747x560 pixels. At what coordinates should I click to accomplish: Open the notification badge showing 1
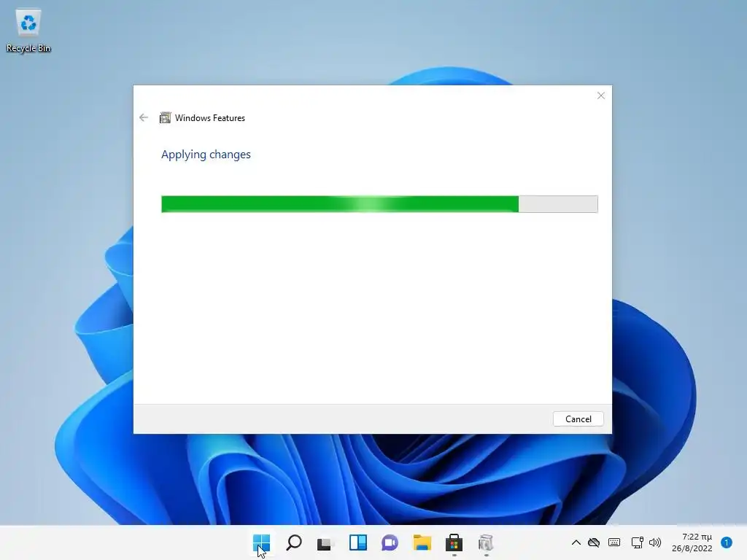727,542
